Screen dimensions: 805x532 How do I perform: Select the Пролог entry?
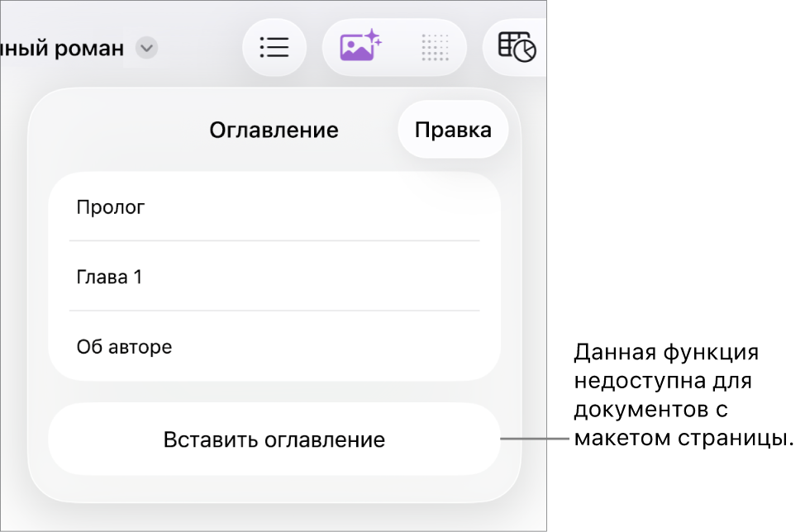click(x=274, y=207)
